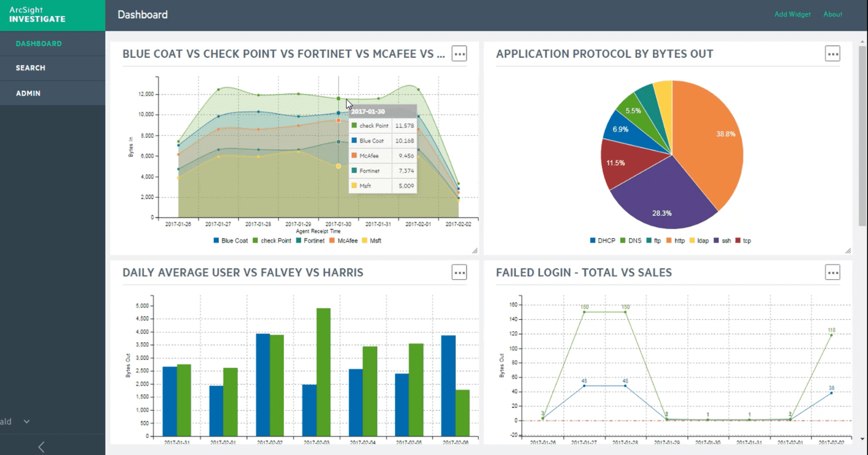Click the Fortinet 7,374 tooltip row
Screen dimensions: 868x455
(x=383, y=171)
